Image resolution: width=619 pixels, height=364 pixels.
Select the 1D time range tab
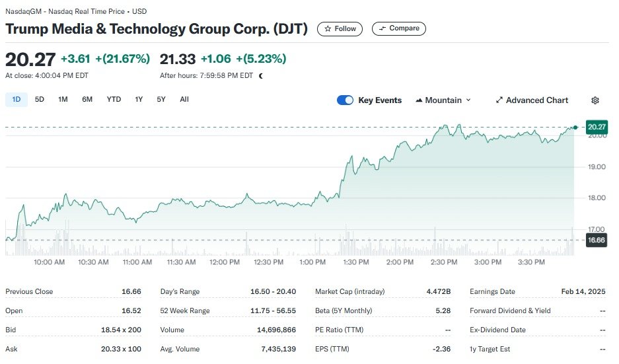coord(17,100)
